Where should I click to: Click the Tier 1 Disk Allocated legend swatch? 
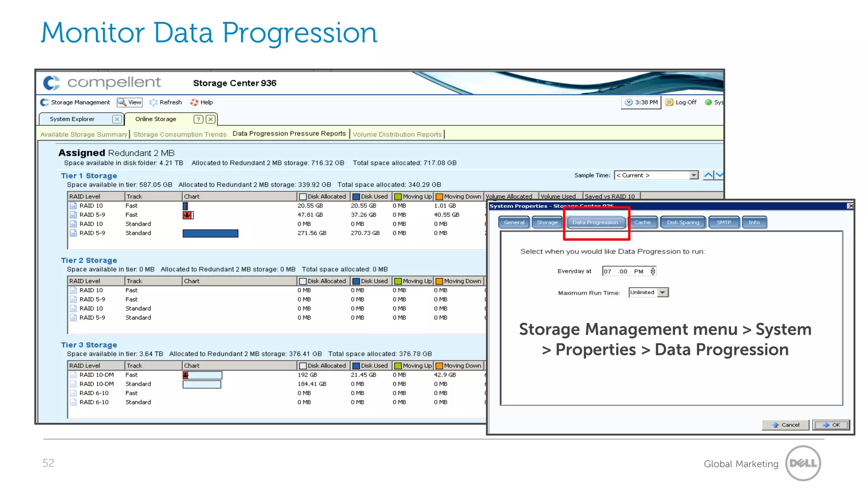click(x=303, y=197)
